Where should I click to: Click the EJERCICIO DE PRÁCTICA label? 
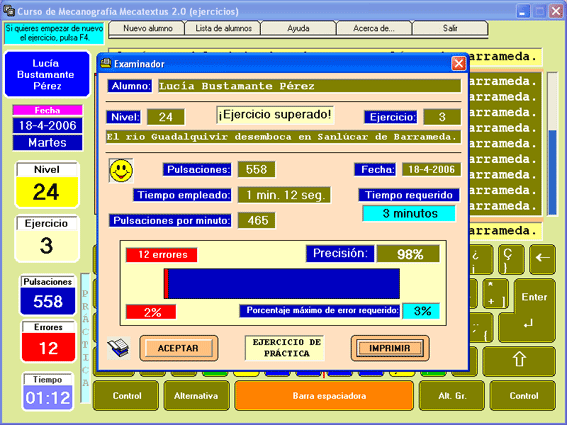click(x=285, y=348)
